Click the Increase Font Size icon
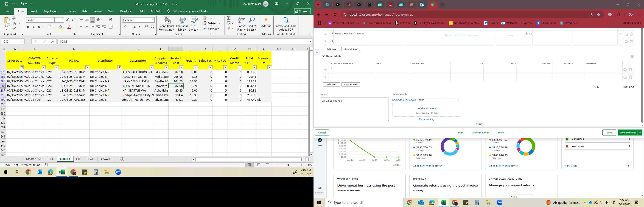 pos(67,20)
